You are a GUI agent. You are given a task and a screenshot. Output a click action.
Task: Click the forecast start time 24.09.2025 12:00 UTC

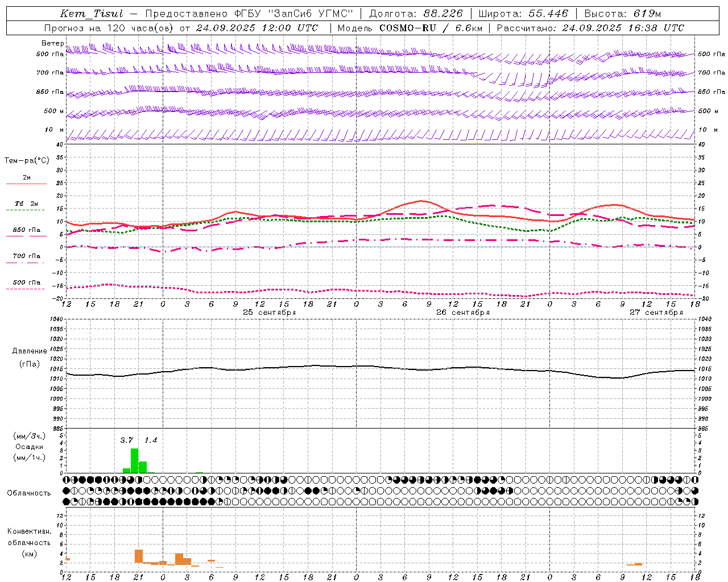coord(257,28)
